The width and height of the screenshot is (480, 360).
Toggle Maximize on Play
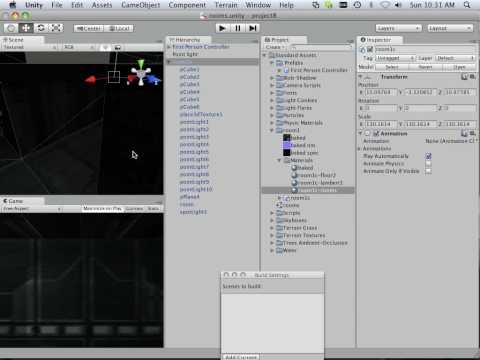click(x=103, y=209)
